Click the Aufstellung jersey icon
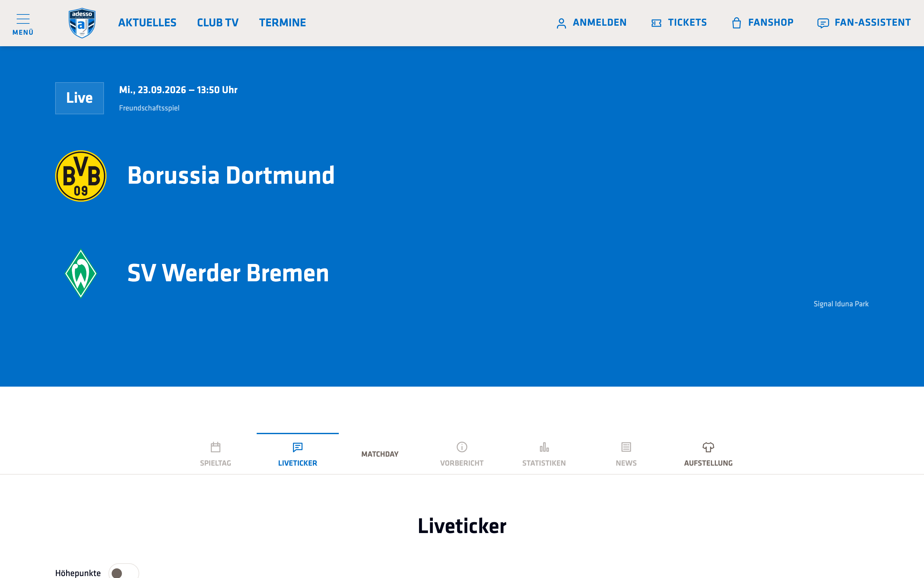This screenshot has height=578, width=924. (708, 447)
